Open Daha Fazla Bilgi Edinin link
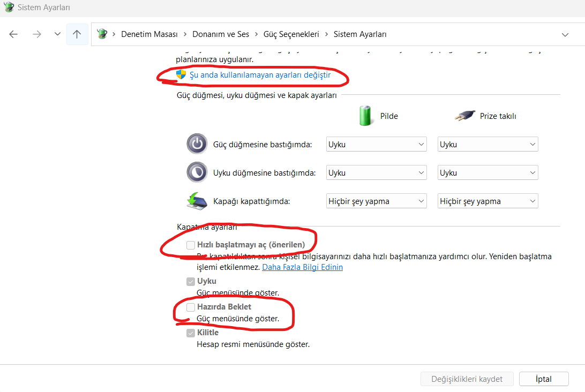The image size is (585, 392). (x=302, y=267)
